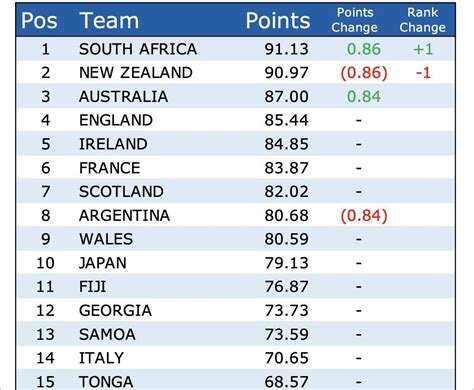Select JAPAN in position 10
474x390 pixels.
coord(103,263)
